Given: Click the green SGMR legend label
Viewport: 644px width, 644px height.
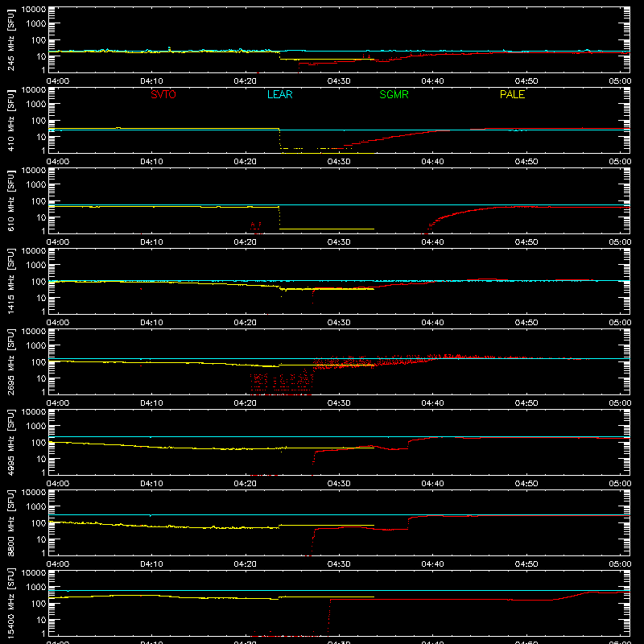Looking at the screenshot, I should click(x=394, y=94).
